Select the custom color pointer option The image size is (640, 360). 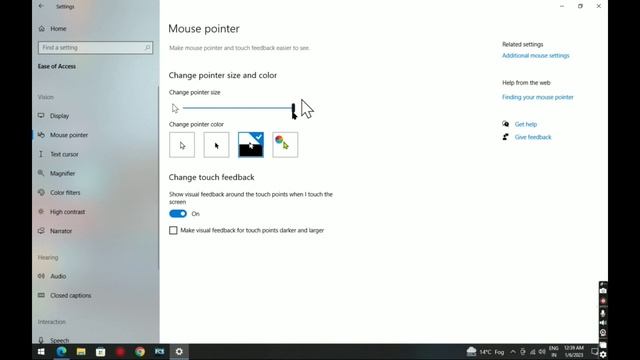285,145
